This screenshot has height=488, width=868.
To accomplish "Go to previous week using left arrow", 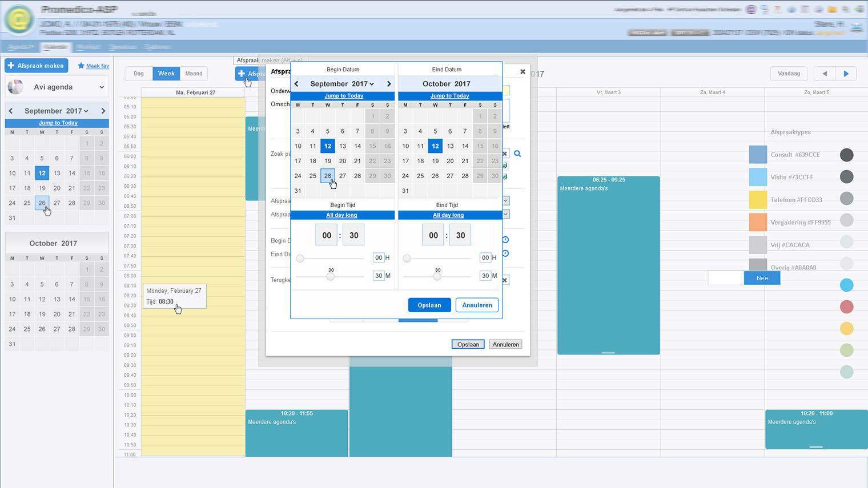I will [x=824, y=74].
